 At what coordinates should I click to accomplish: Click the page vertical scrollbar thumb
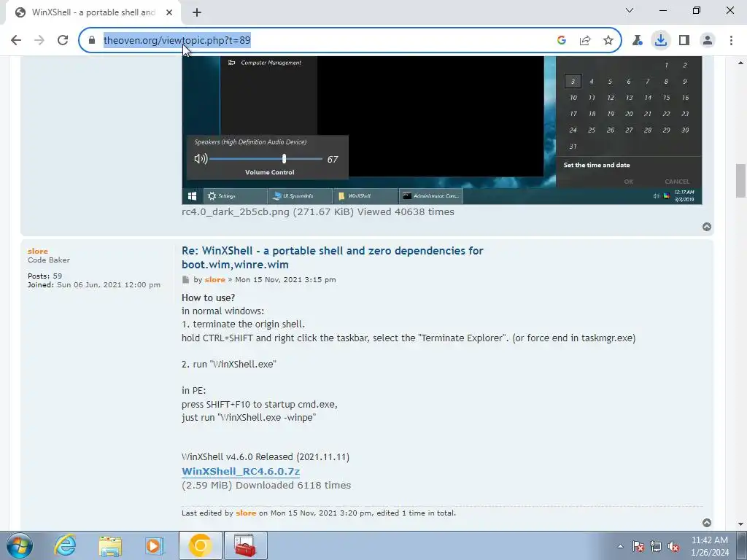click(741, 180)
